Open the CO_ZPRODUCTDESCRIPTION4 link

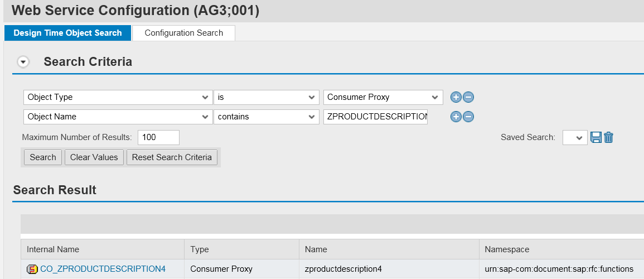pyautogui.click(x=103, y=269)
